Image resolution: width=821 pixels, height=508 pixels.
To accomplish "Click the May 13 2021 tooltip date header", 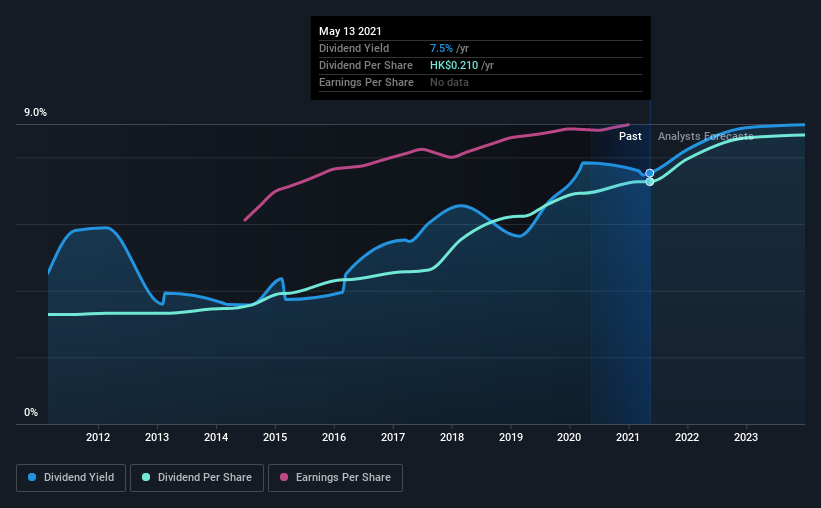I will tap(350, 31).
